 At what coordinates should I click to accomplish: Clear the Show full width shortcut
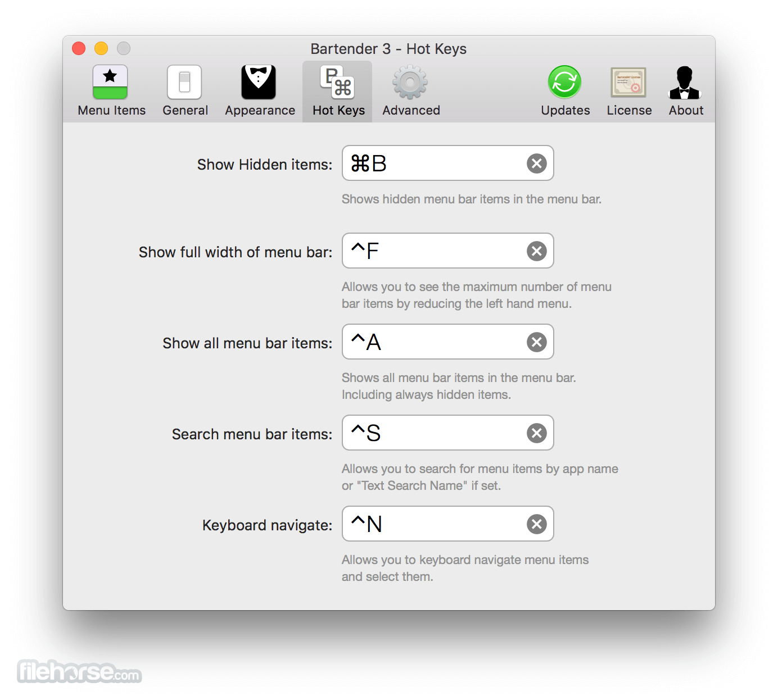click(x=537, y=251)
